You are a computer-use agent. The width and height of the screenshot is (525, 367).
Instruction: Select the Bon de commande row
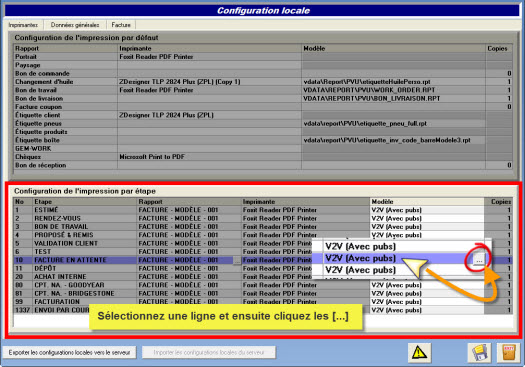tap(262, 74)
